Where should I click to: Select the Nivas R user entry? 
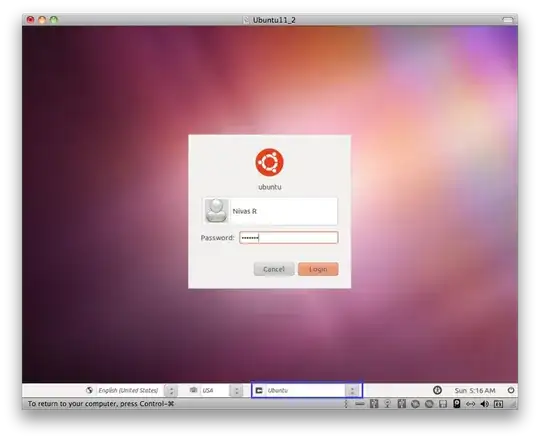click(270, 211)
